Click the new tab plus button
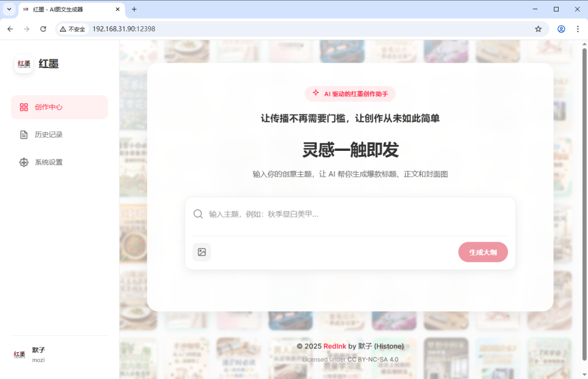 pyautogui.click(x=134, y=9)
